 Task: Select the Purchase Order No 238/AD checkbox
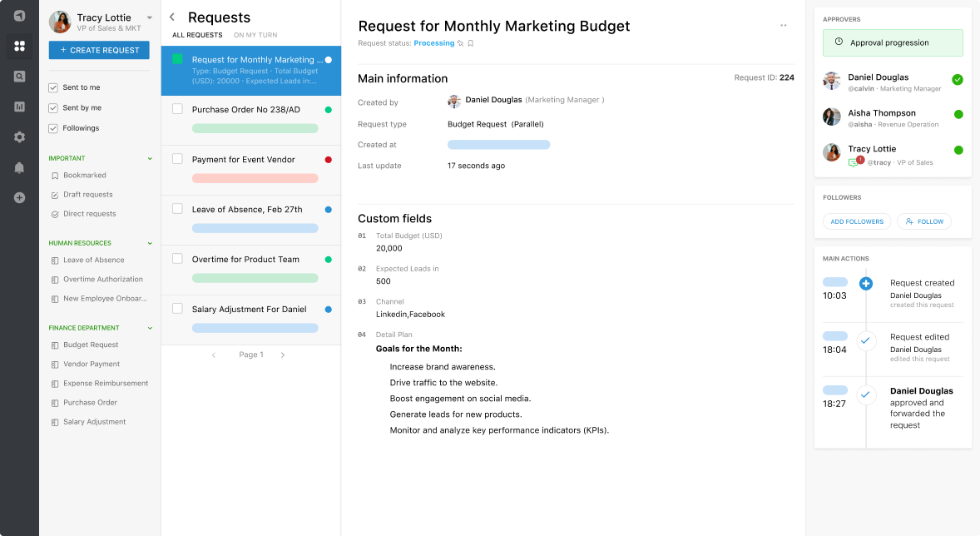[x=177, y=109]
